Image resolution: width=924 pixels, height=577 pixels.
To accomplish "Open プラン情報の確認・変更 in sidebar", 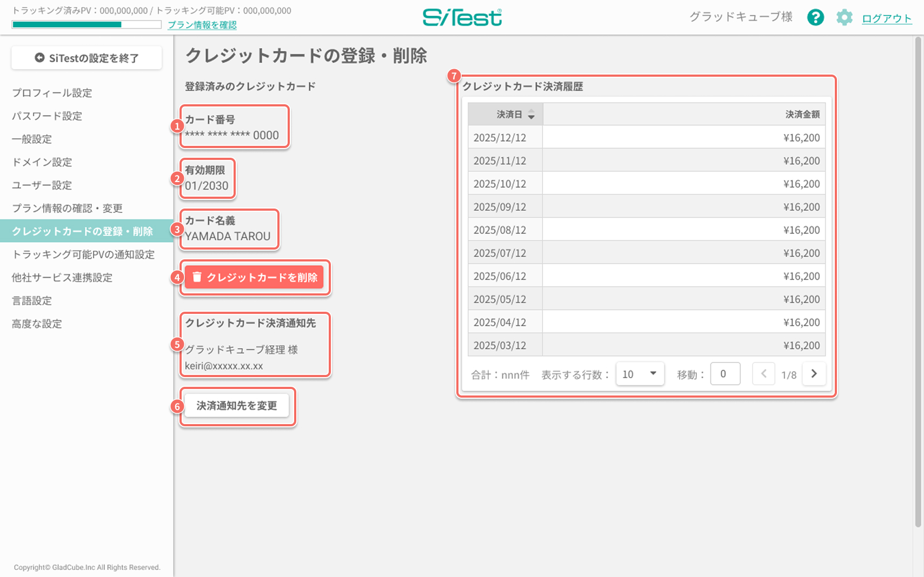I will tap(67, 209).
